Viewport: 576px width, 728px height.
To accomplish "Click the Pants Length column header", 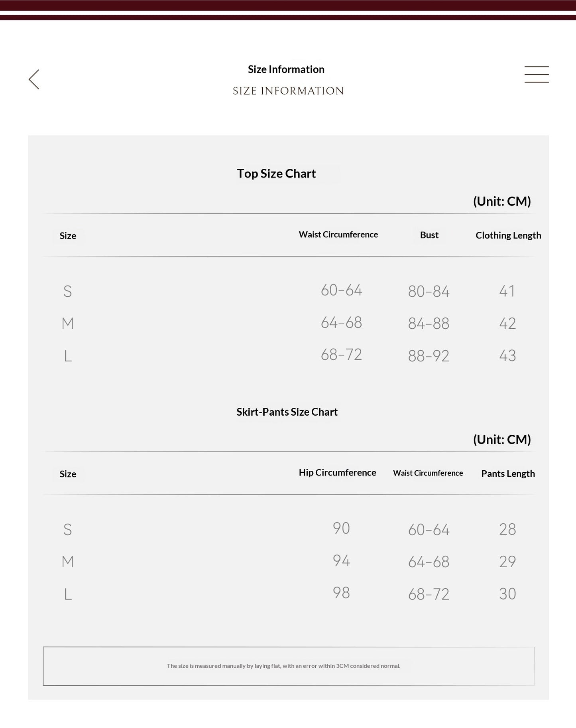I will 508,473.
